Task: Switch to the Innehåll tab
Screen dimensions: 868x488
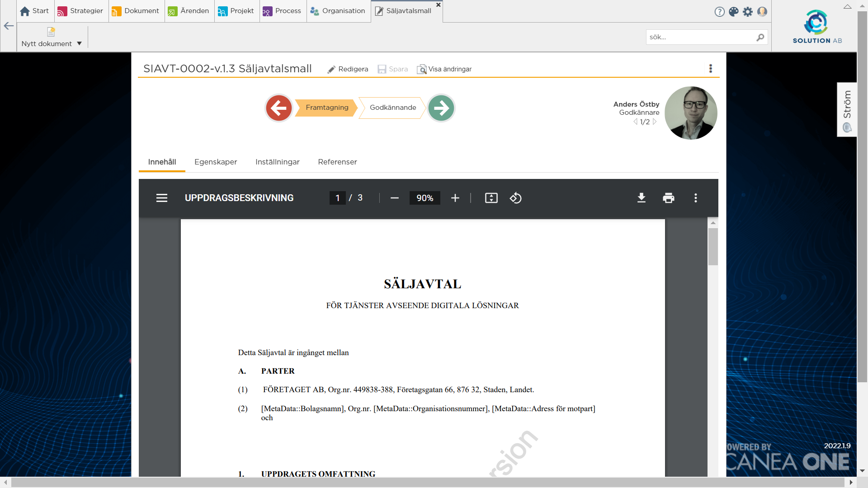Action: pyautogui.click(x=162, y=162)
